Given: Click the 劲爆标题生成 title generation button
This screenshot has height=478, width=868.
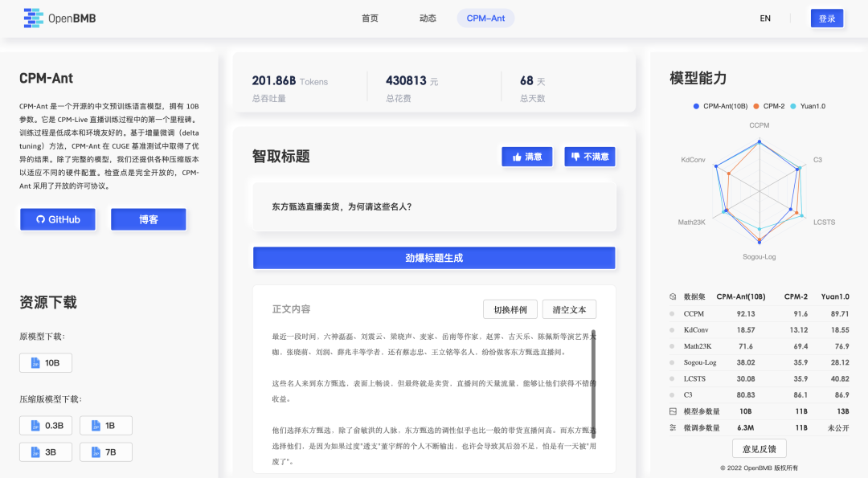Looking at the screenshot, I should (434, 258).
